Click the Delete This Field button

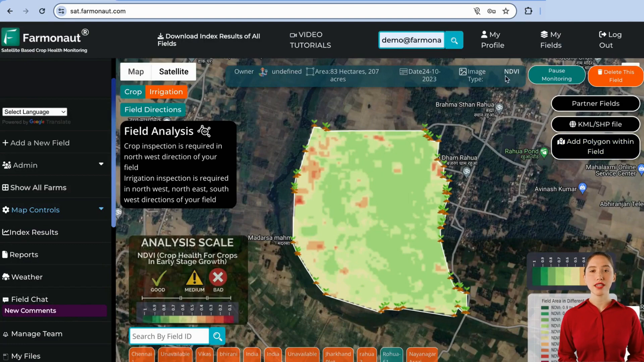(x=617, y=75)
